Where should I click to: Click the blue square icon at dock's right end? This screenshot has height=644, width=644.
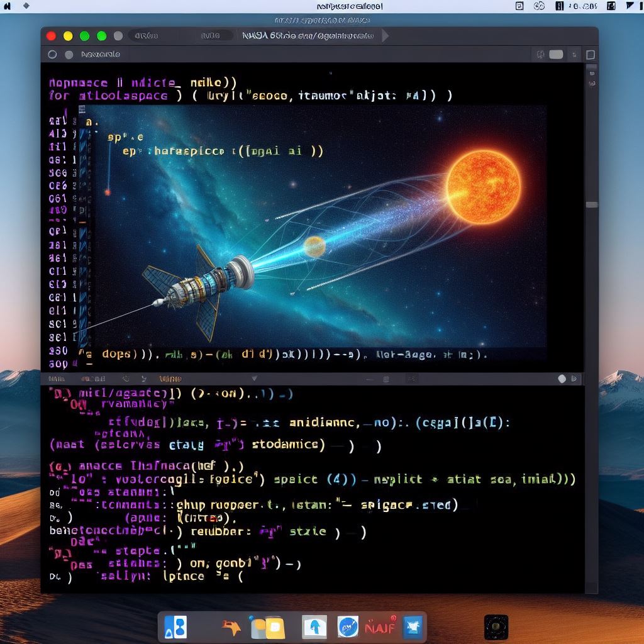(x=413, y=627)
